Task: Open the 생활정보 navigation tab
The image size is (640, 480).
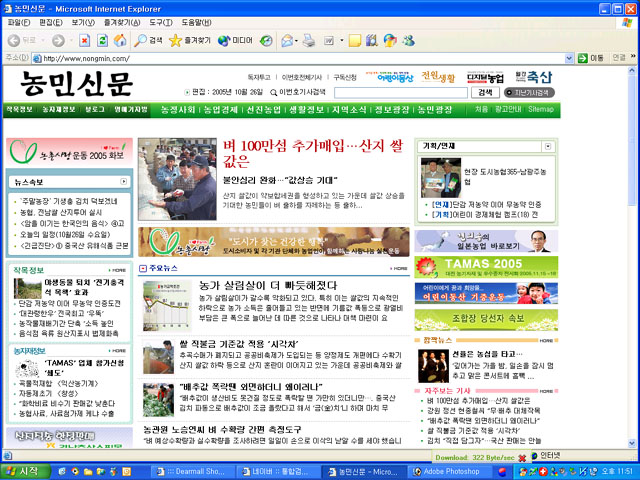Action: (306, 109)
